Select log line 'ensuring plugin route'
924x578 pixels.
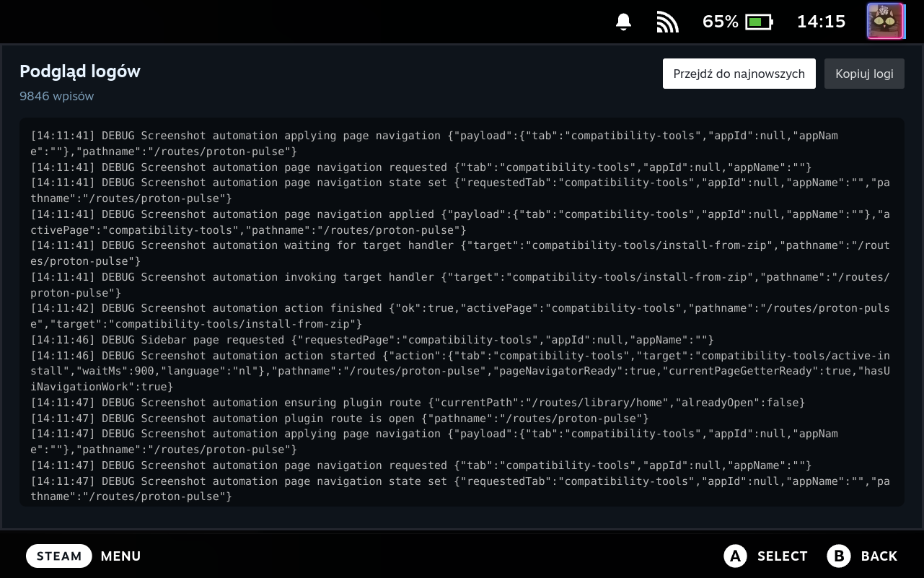418,403
